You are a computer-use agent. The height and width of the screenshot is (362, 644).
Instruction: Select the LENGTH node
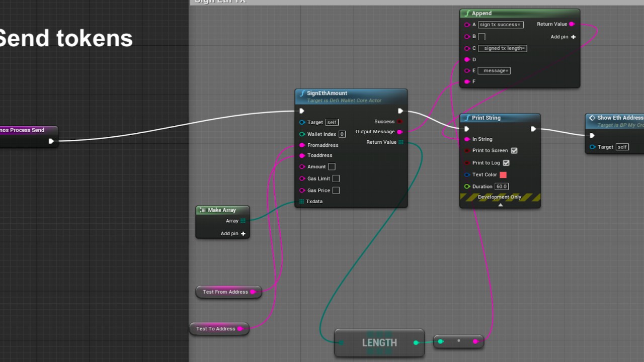tap(379, 342)
